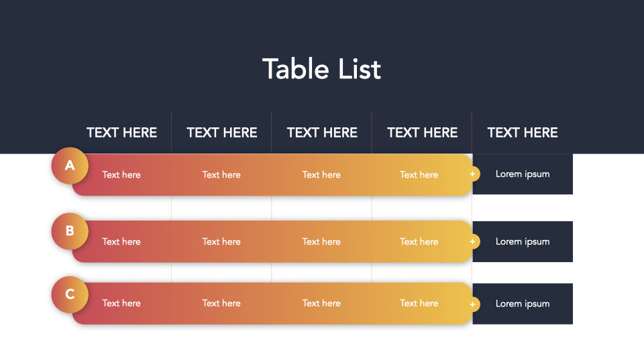The height and width of the screenshot is (362, 644).
Task: Select fourth Text here cell in row A
Action: 419,175
